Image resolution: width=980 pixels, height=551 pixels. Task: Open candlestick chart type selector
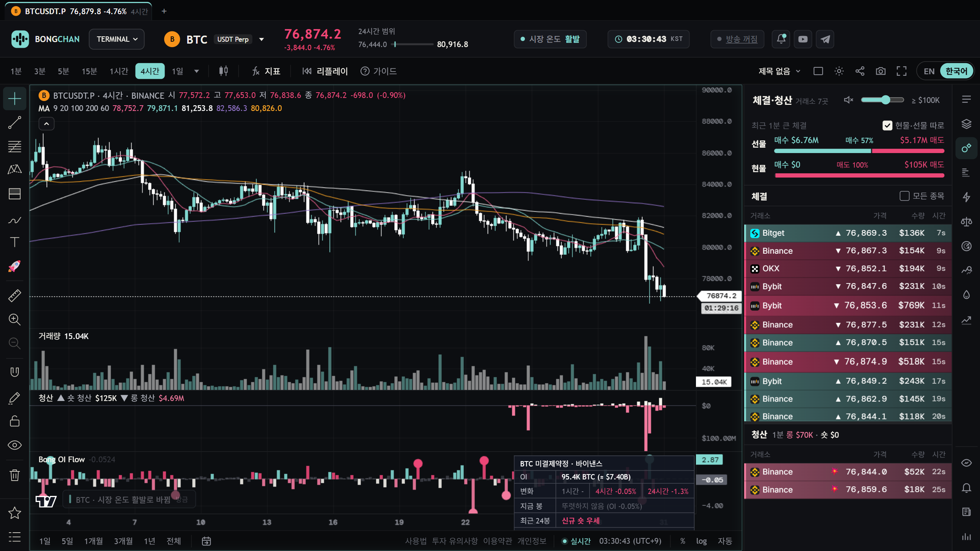click(x=224, y=71)
